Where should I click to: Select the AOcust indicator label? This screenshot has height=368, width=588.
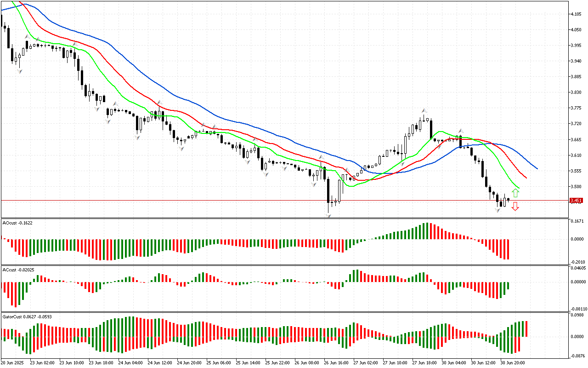click(x=17, y=223)
